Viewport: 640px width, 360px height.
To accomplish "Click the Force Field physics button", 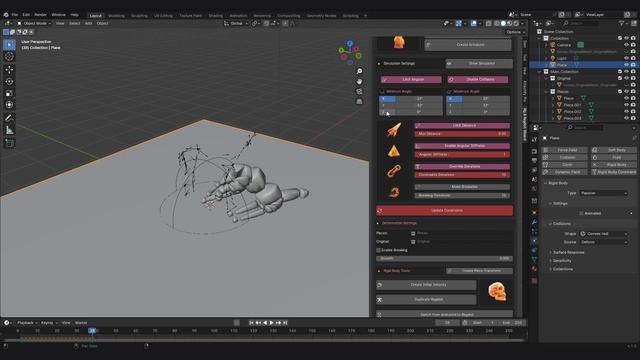I will click(565, 150).
